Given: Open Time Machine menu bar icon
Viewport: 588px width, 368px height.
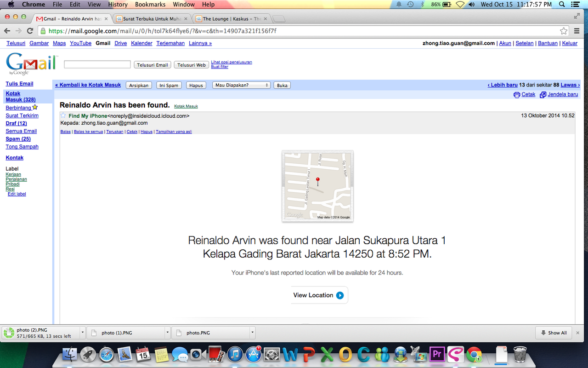Looking at the screenshot, I should pos(410,4).
